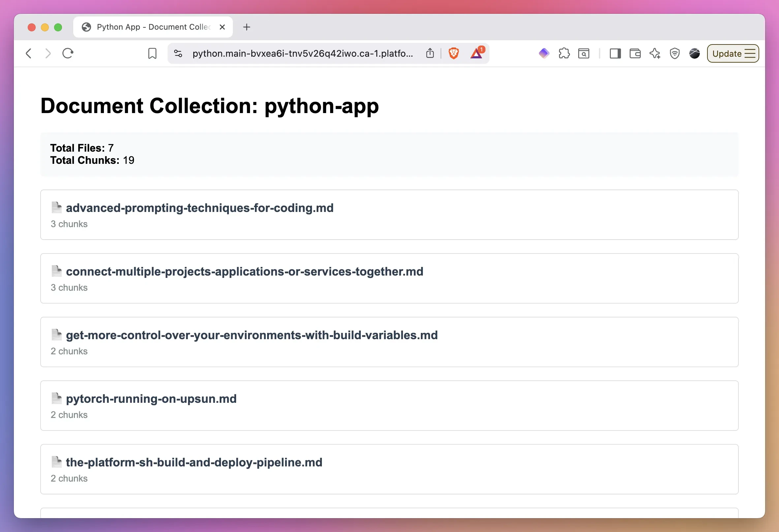This screenshot has height=532, width=779.
Task: Open a new tab with the plus button
Action: pyautogui.click(x=247, y=27)
